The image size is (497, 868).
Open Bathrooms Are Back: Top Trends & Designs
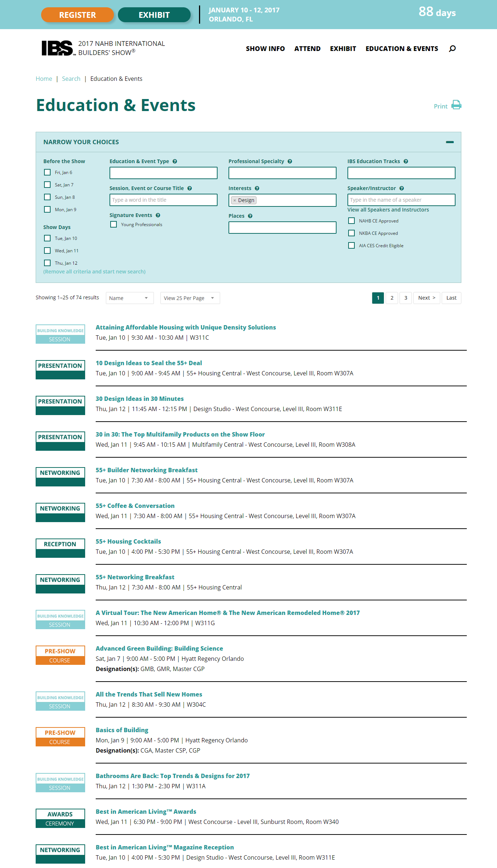(173, 776)
